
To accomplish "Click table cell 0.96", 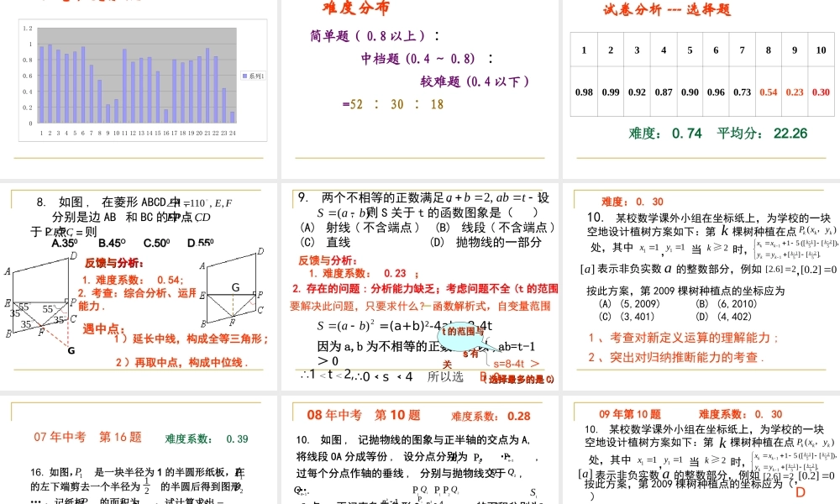I will tap(716, 92).
